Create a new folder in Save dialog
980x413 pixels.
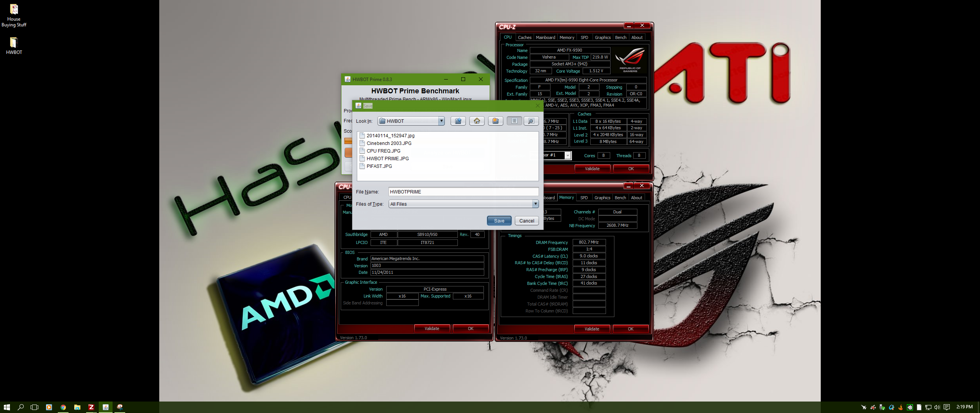[x=496, y=121]
